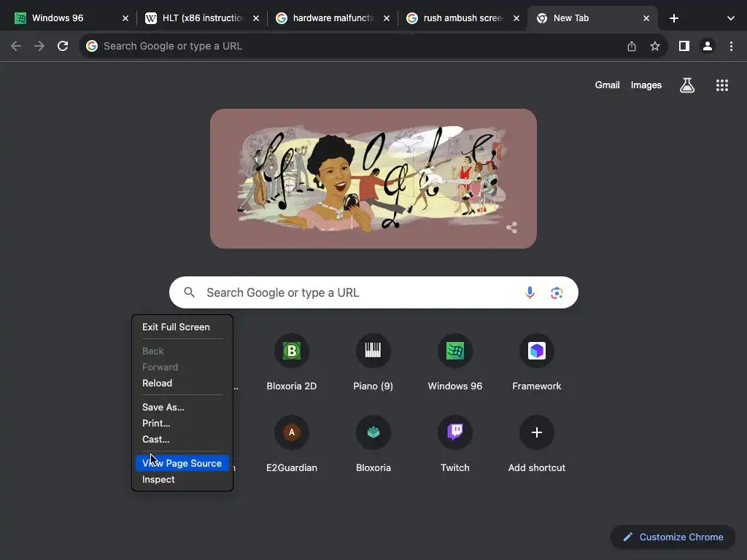The image size is (747, 560).
Task: Close the New Tab tab
Action: tap(646, 18)
